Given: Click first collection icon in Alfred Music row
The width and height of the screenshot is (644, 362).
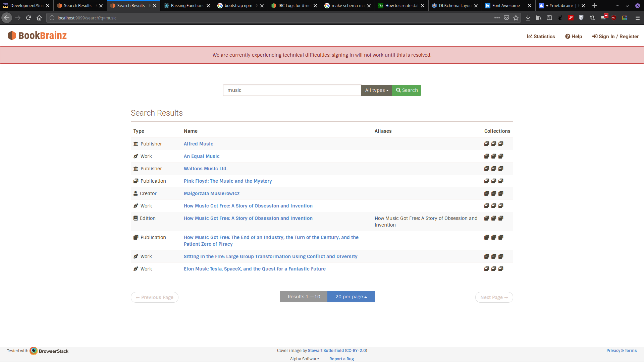Looking at the screenshot, I should tap(487, 144).
